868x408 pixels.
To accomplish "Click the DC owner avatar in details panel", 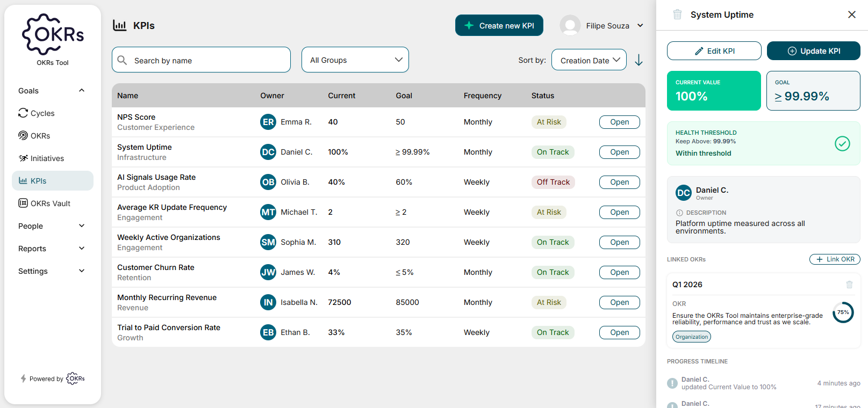I will tap(684, 193).
